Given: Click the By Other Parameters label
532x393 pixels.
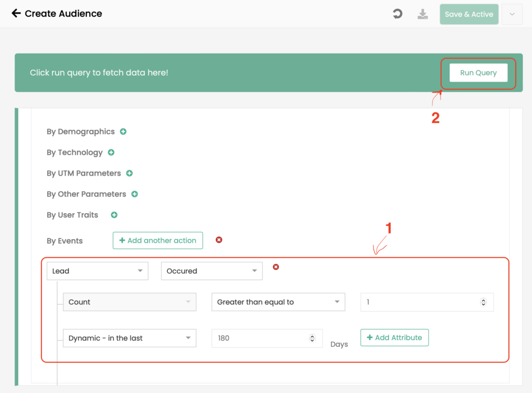Looking at the screenshot, I should [87, 194].
